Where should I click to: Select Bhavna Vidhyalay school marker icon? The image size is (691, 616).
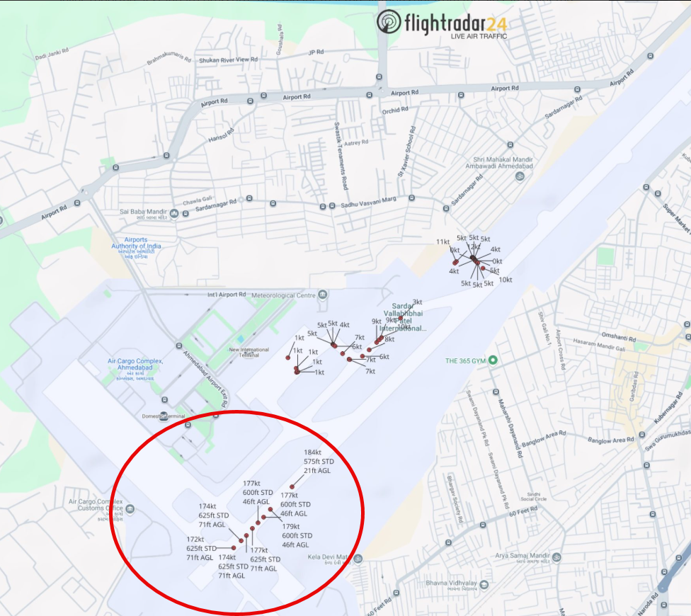(x=484, y=585)
